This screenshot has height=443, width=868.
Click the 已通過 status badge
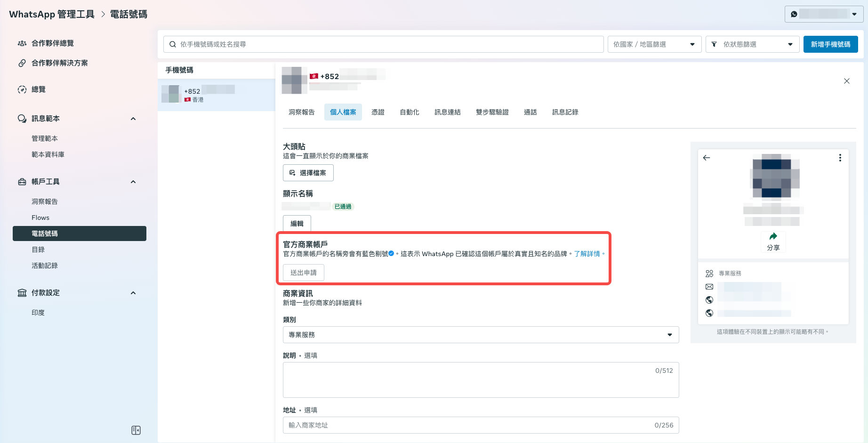pos(343,207)
